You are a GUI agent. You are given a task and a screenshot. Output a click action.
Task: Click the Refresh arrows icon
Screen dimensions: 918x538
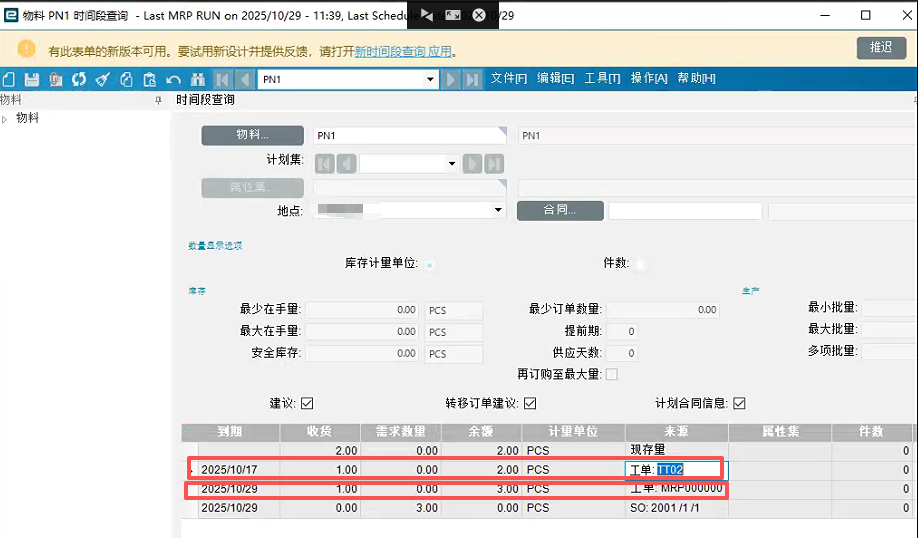coord(79,79)
